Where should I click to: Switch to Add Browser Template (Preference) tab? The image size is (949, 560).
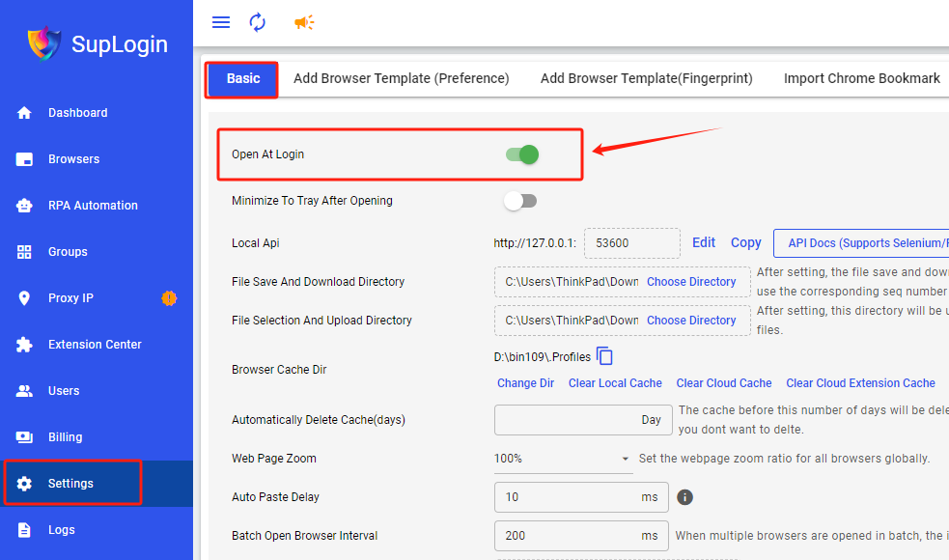click(401, 78)
